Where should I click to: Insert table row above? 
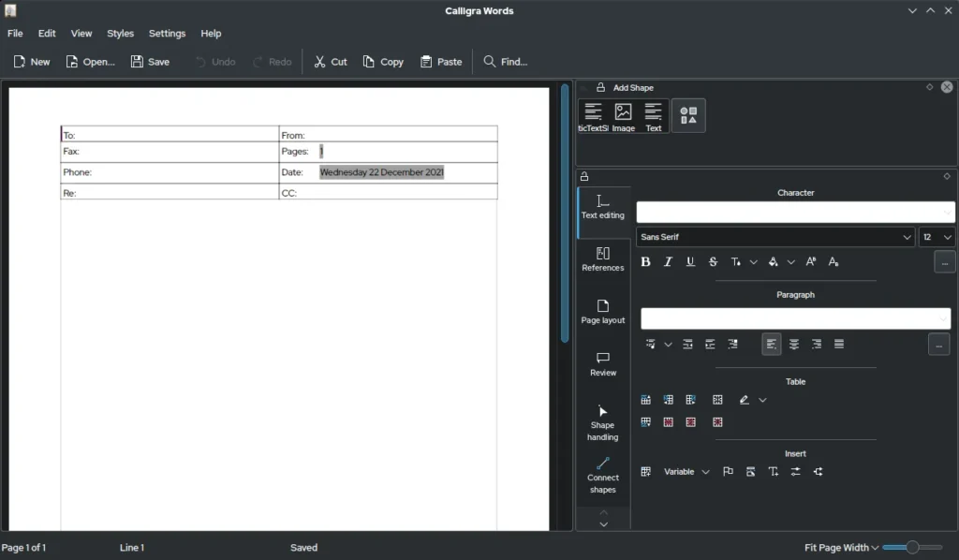(x=646, y=400)
